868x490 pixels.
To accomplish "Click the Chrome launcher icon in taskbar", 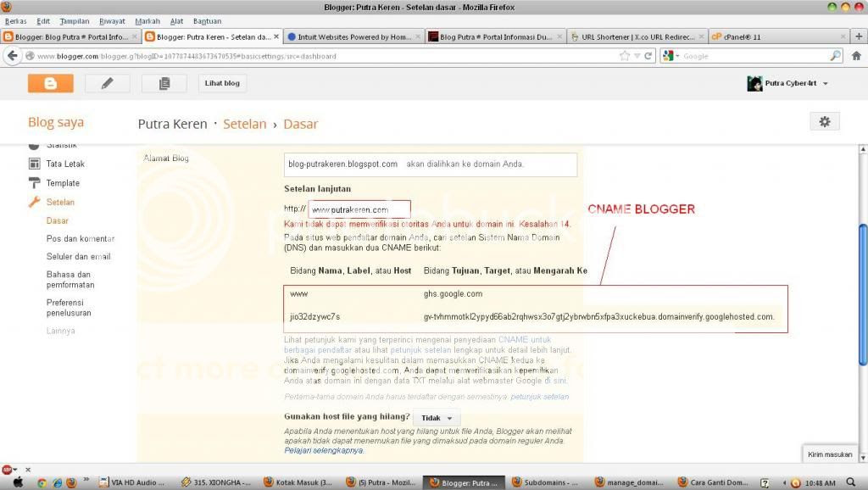I will click(42, 483).
